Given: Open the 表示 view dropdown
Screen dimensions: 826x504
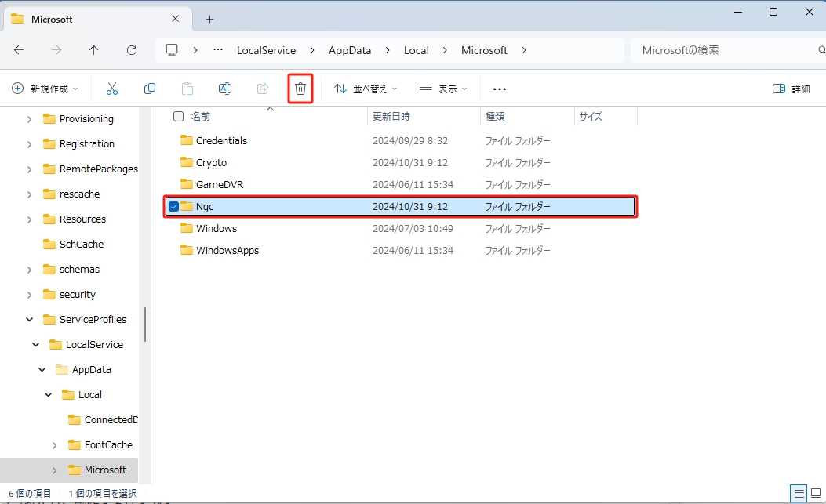Looking at the screenshot, I should [x=442, y=89].
